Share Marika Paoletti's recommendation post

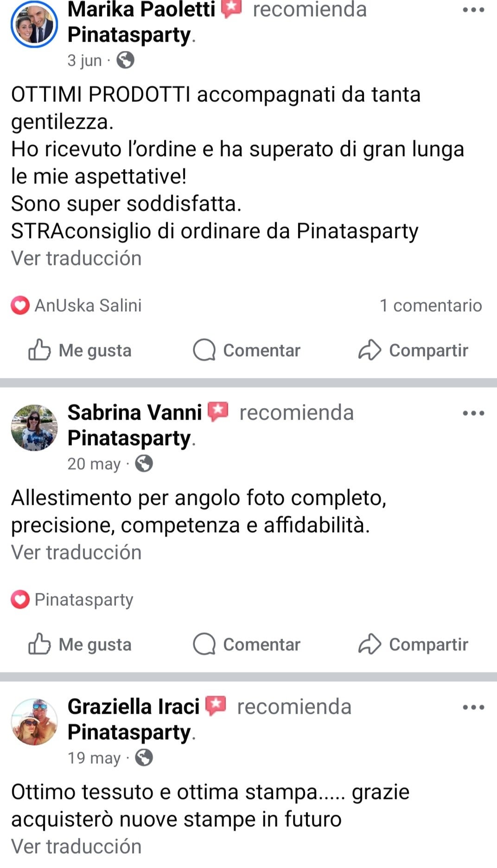click(413, 350)
